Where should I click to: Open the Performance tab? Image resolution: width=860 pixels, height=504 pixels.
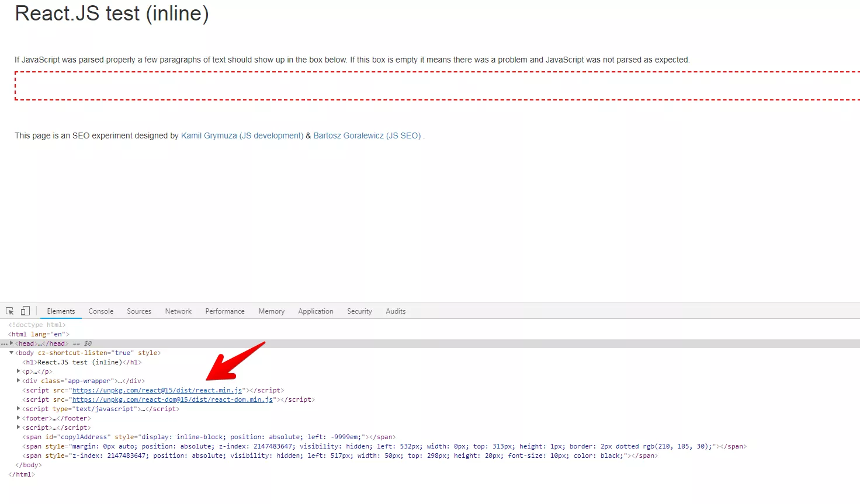pyautogui.click(x=225, y=311)
